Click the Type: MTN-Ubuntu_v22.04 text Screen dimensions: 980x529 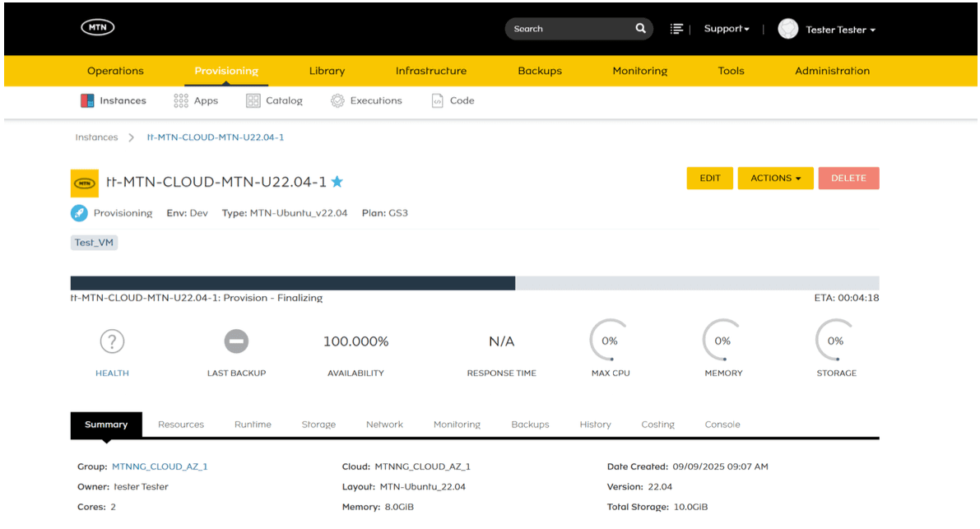pos(285,213)
